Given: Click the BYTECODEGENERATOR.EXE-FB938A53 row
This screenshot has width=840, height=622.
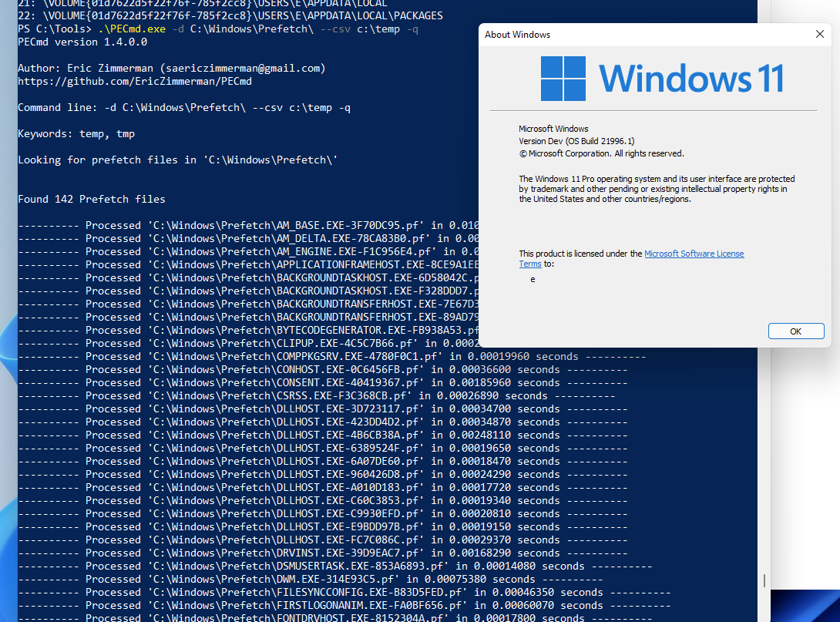Looking at the screenshot, I should [x=248, y=330].
